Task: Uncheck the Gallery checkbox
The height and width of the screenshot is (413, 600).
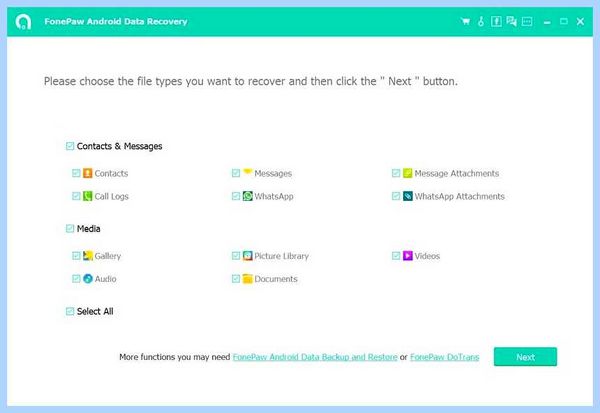Action: point(76,256)
